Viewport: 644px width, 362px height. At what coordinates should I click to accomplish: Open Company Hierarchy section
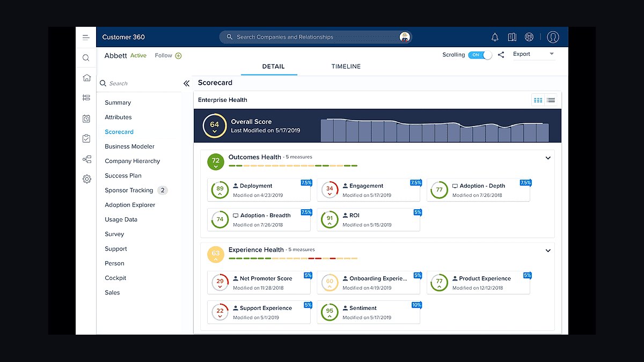(x=132, y=161)
